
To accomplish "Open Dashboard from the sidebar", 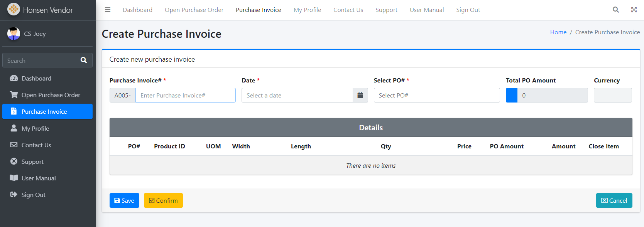I will pos(36,79).
